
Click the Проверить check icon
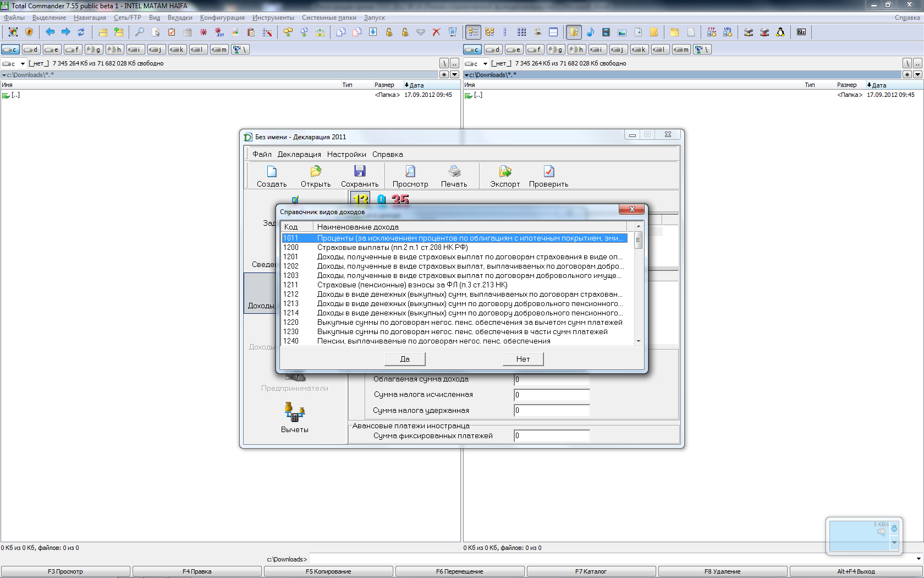coord(549,172)
